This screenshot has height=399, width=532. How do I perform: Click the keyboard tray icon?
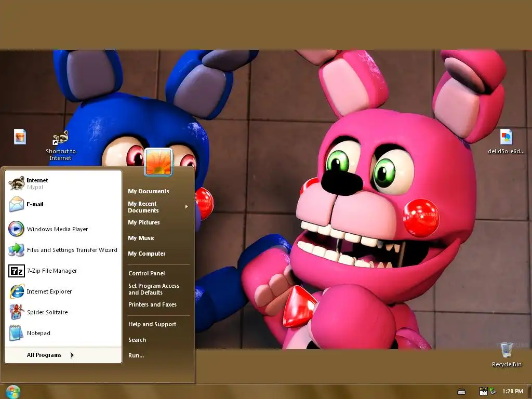click(461, 392)
